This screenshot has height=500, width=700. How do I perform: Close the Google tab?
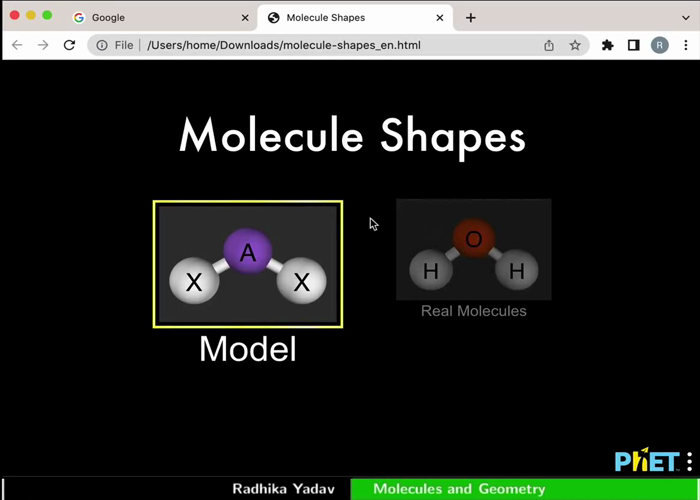pyautogui.click(x=245, y=18)
